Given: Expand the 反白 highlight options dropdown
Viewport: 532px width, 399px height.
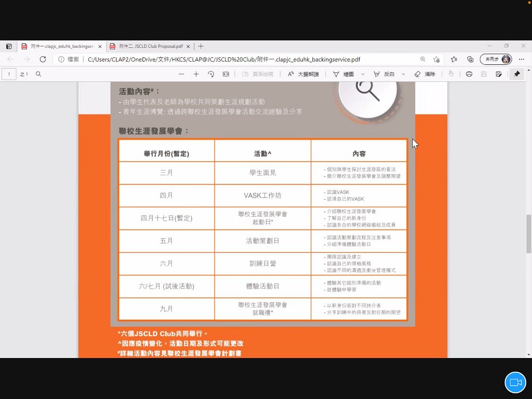Looking at the screenshot, I should (403, 74).
